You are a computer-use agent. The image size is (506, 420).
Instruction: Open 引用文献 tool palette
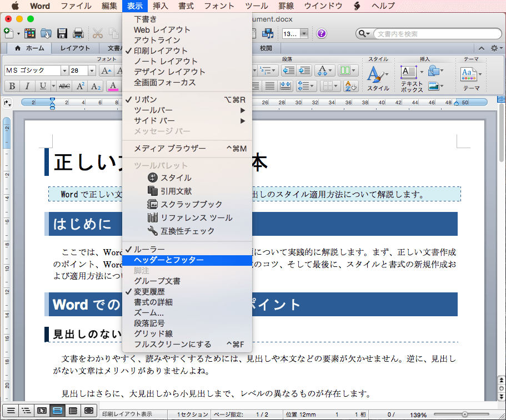[x=187, y=191]
